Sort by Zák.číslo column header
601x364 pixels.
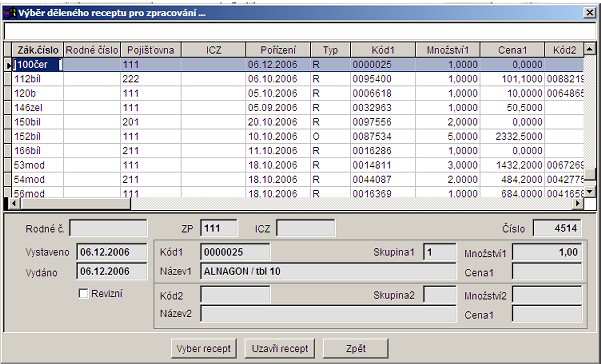tap(38, 50)
